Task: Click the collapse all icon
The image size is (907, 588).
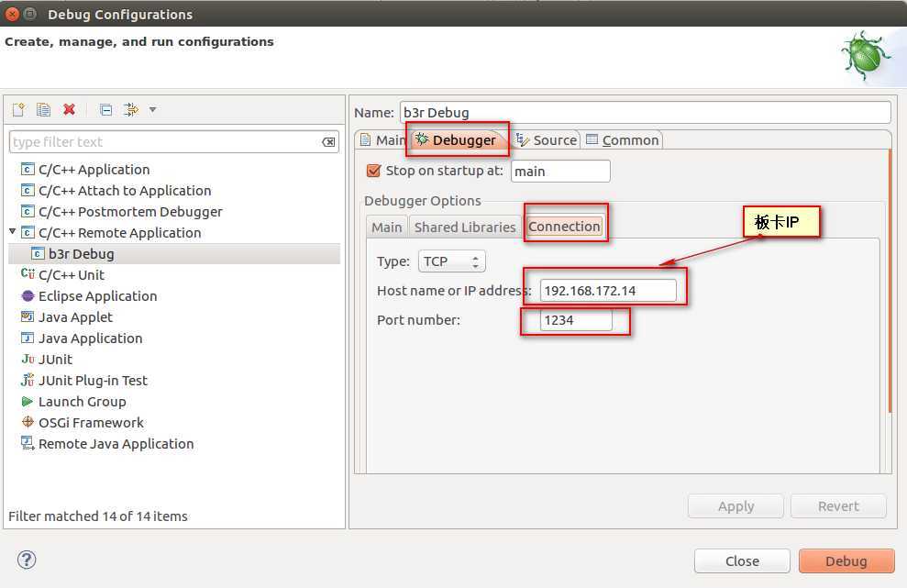Action: point(105,110)
